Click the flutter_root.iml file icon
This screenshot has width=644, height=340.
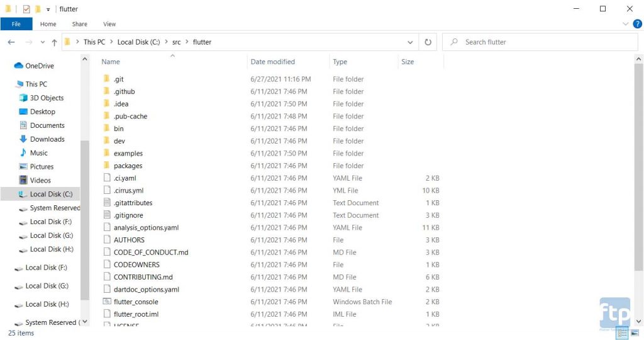click(x=107, y=314)
